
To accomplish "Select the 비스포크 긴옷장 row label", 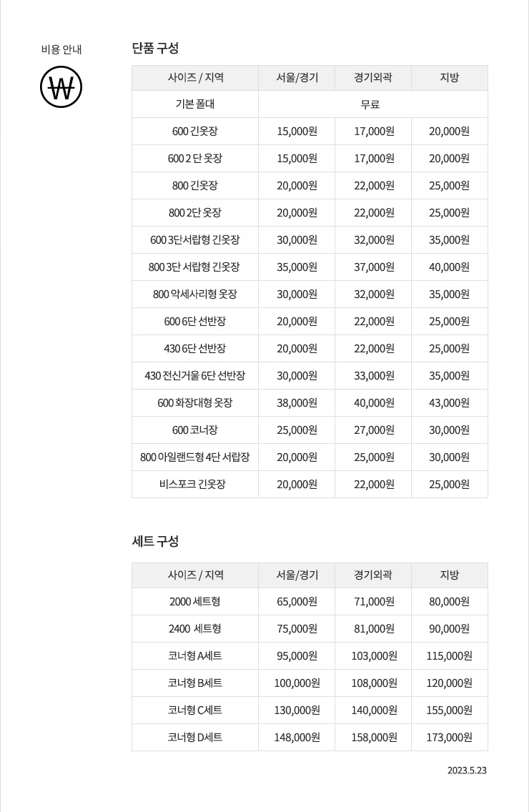I will pos(193,484).
